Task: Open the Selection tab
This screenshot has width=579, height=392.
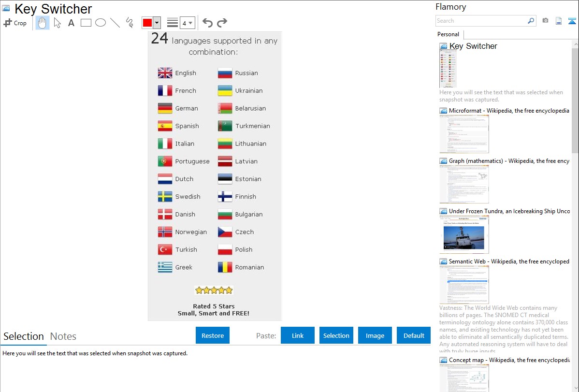Action: click(24, 336)
